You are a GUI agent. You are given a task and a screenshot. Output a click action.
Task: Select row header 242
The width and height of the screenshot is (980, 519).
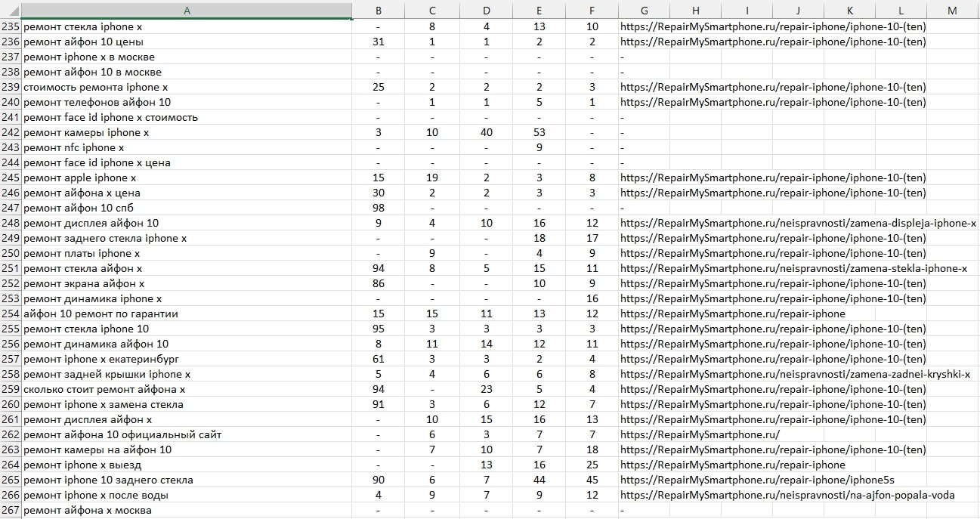pyautogui.click(x=11, y=132)
